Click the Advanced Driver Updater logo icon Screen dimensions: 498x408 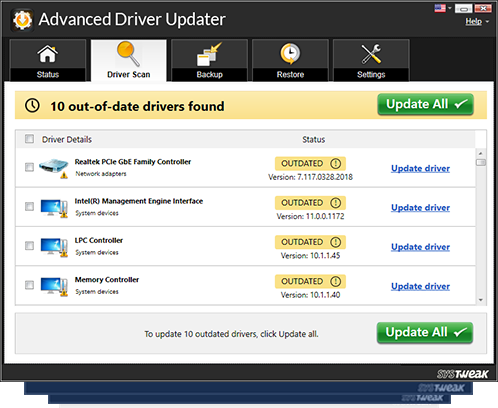pos(22,20)
